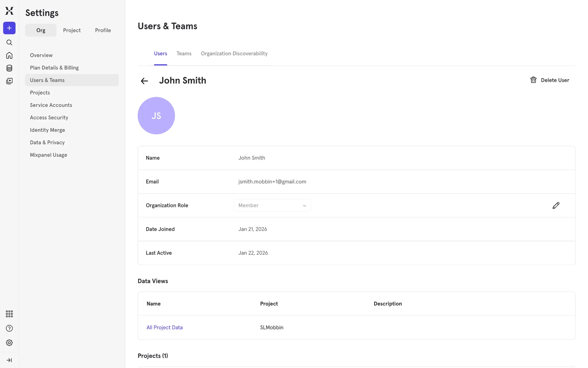Image resolution: width=588 pixels, height=368 pixels.
Task: Open Service Accounts settings page
Action: pyautogui.click(x=51, y=105)
